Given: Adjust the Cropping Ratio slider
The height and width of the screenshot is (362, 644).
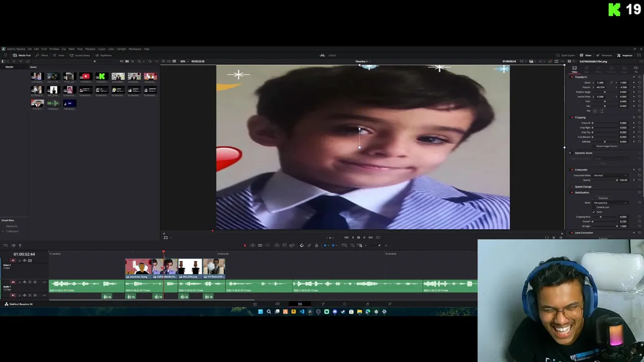Looking at the screenshot, I should click(x=604, y=217).
